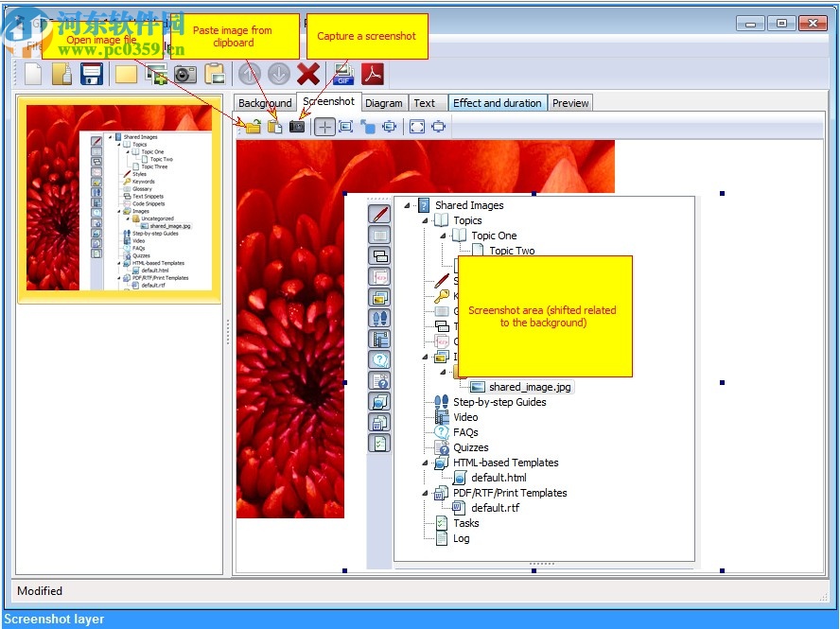Move the selected slide down

pos(278,74)
